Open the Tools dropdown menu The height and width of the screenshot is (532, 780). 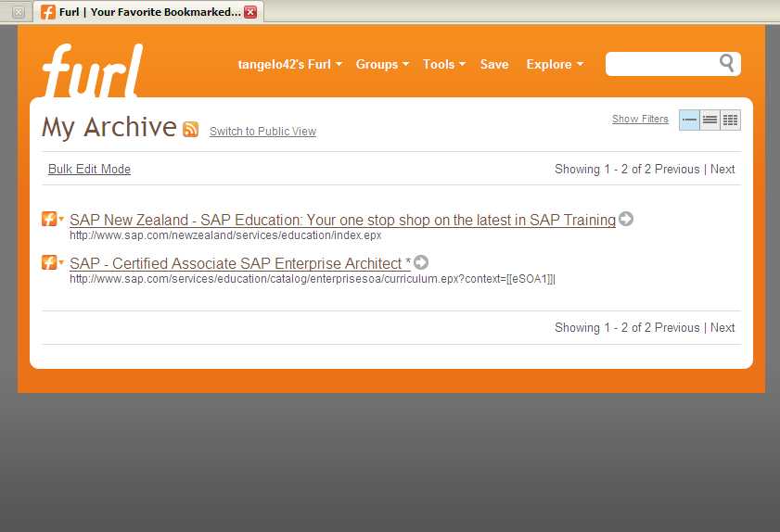click(x=444, y=64)
